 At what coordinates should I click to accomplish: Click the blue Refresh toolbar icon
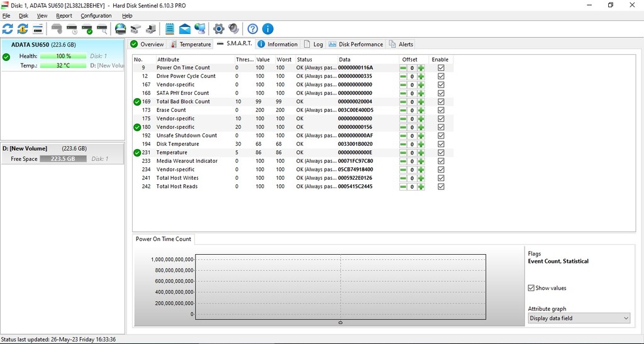tap(8, 29)
